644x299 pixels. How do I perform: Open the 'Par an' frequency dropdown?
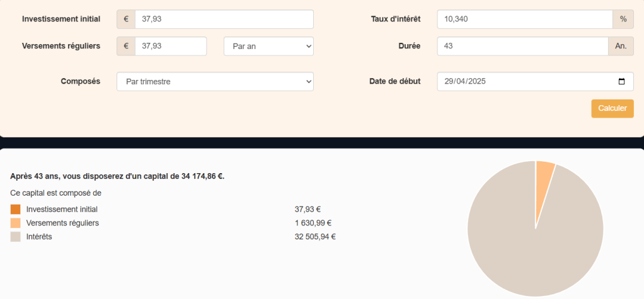point(268,46)
